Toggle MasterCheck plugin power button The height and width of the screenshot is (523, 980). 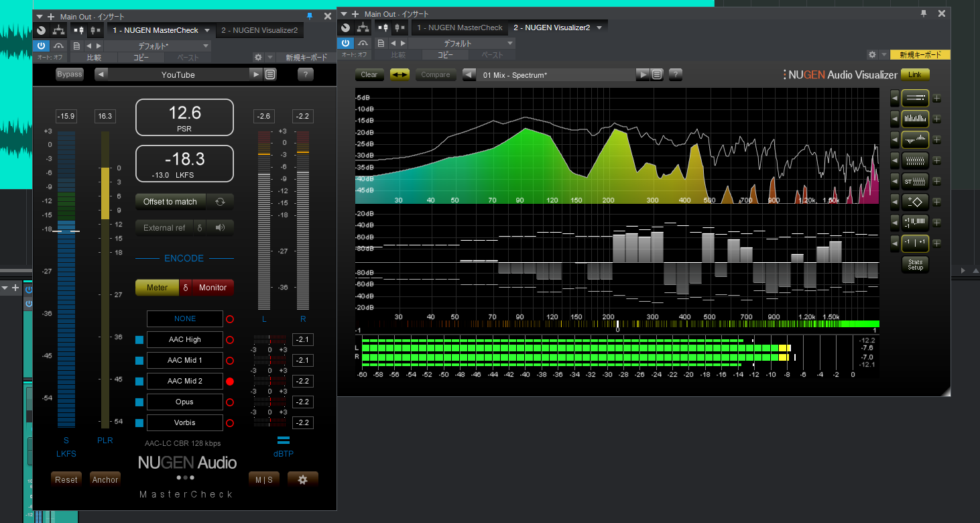(x=42, y=46)
